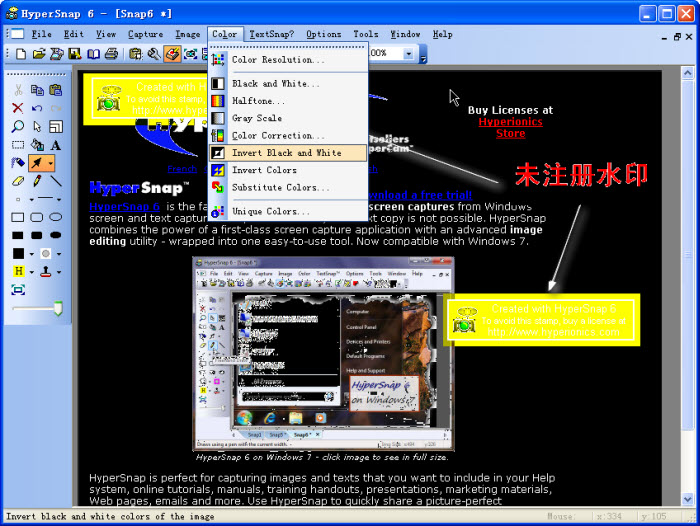Follow the Hyperionics Store link
Image resolution: width=700 pixels, height=526 pixels.
coord(510,127)
